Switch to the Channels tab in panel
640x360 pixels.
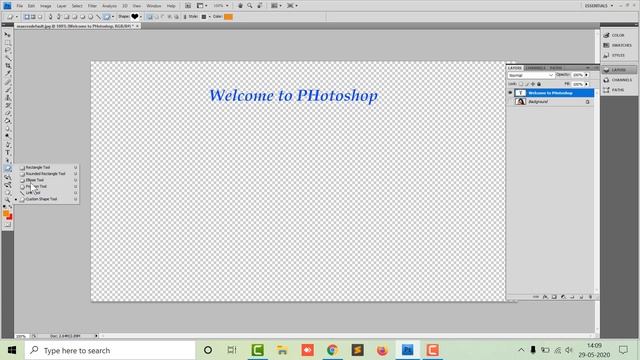click(x=535, y=68)
